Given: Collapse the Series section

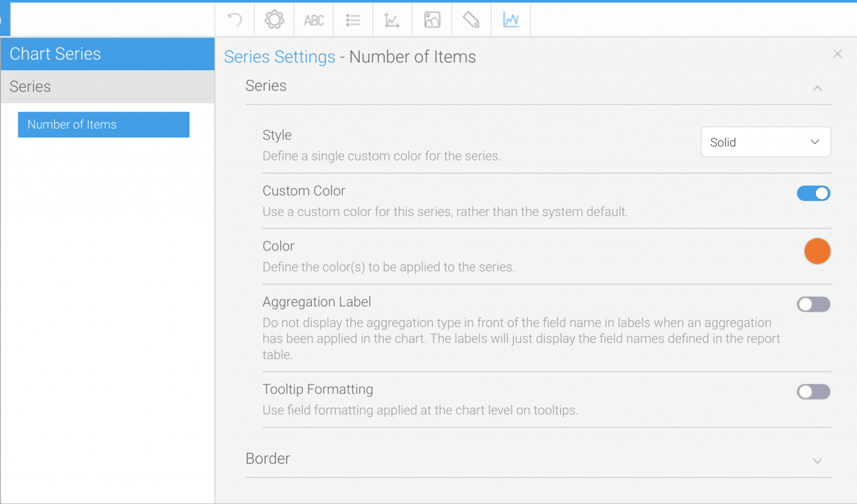Looking at the screenshot, I should point(817,88).
